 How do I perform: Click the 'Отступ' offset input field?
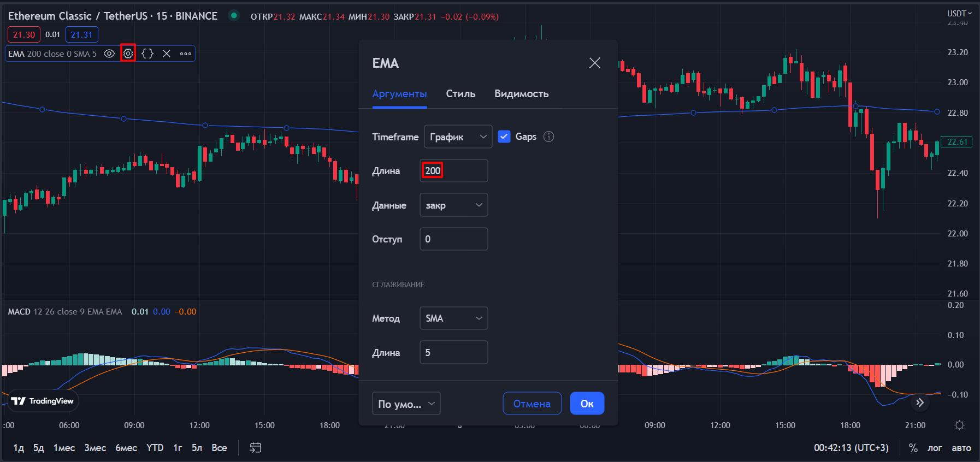(x=454, y=239)
